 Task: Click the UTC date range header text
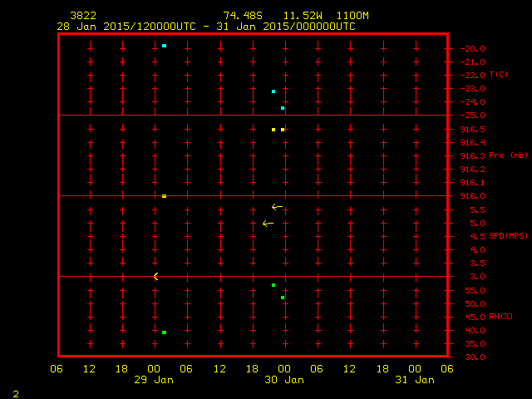[x=206, y=26]
